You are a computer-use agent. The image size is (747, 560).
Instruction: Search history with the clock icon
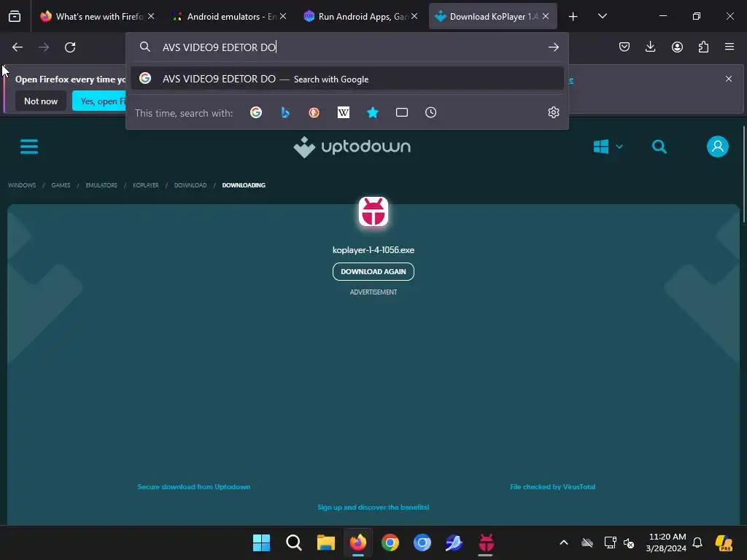point(430,112)
